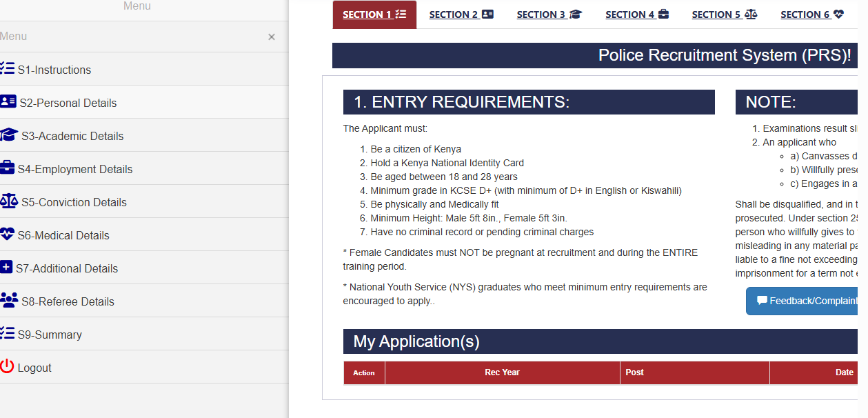Select the S1-Instructions list icon
Image resolution: width=868 pixels, height=418 pixels.
click(x=8, y=68)
